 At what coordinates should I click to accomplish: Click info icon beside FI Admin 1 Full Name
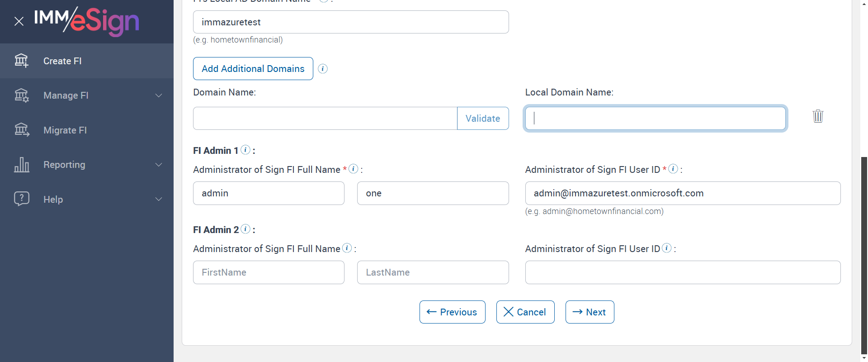(354, 169)
